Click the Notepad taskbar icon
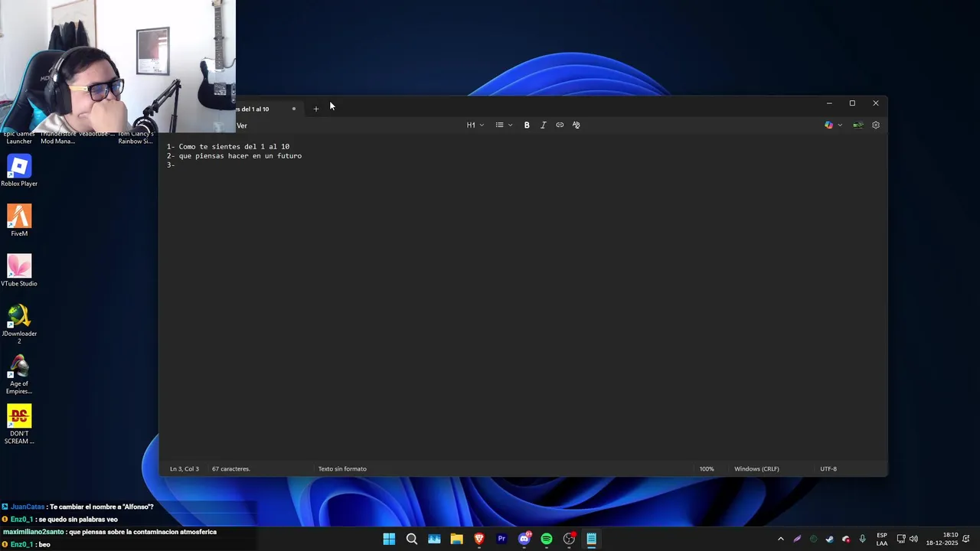This screenshot has height=551, width=980. (x=592, y=539)
